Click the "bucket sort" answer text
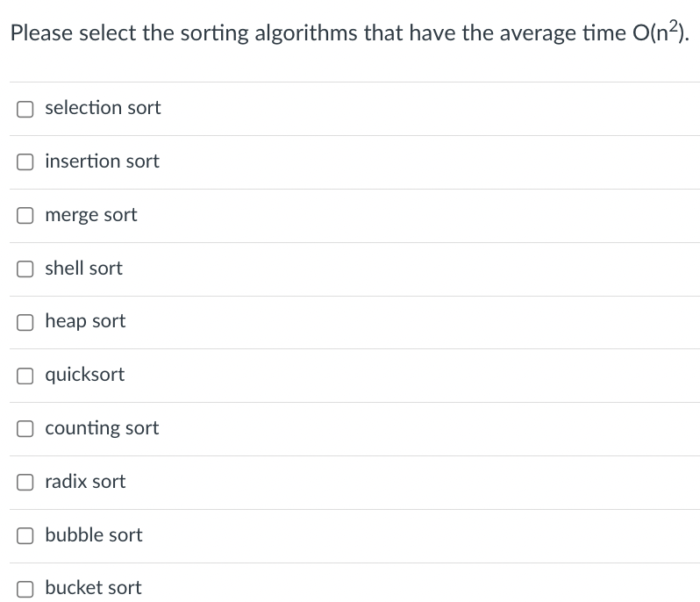This screenshot has height=602, width=700. 93,588
